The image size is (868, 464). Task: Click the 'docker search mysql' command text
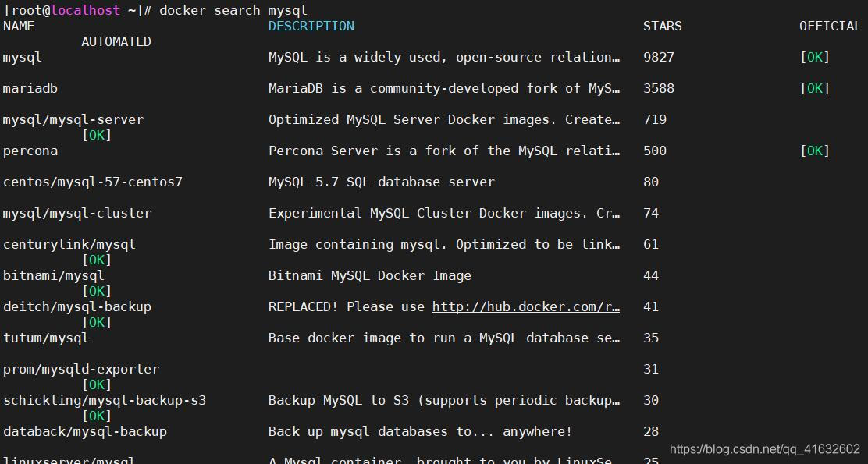coord(233,10)
